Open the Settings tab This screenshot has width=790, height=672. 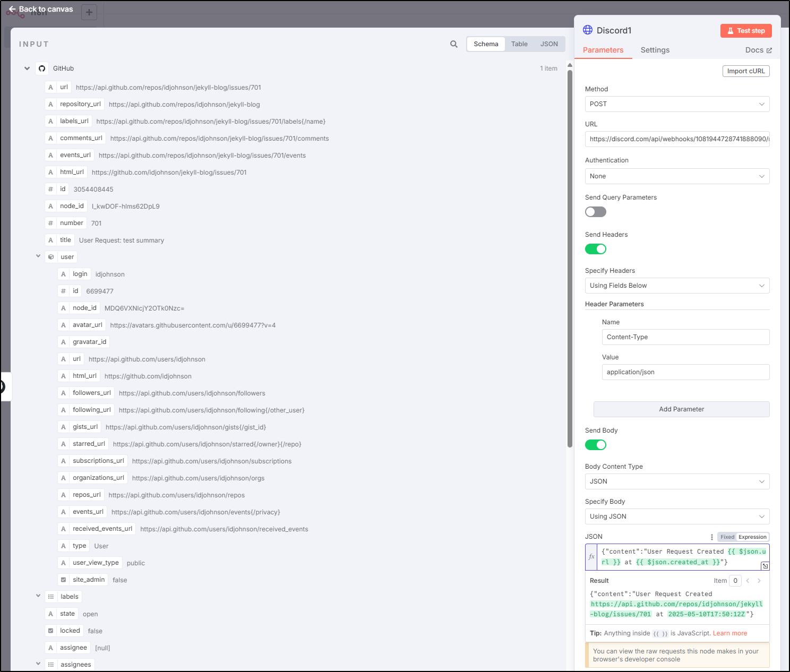point(655,50)
